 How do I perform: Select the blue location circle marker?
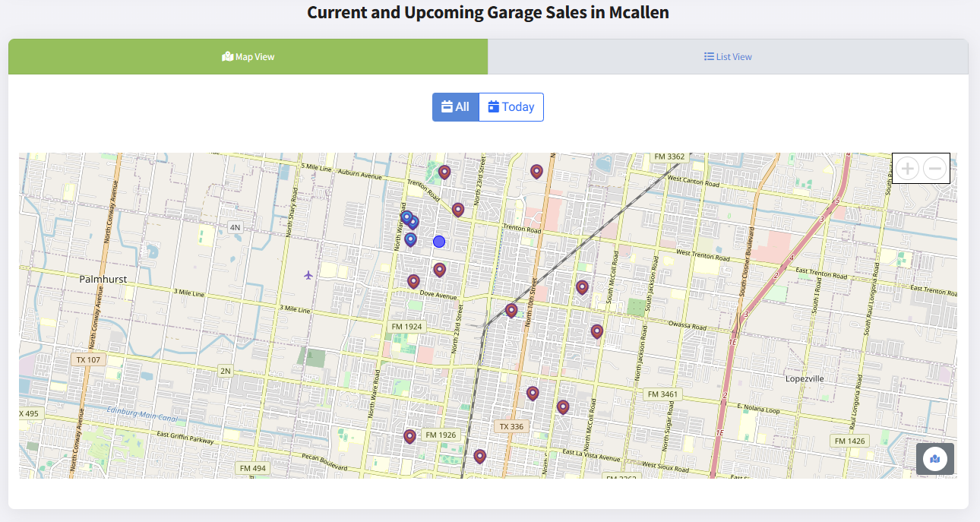(x=438, y=241)
